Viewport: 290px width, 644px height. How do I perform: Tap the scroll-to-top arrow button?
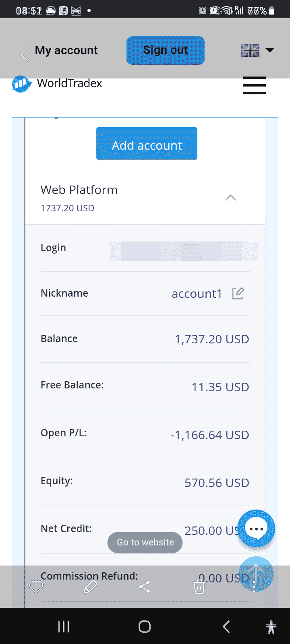[x=256, y=573]
